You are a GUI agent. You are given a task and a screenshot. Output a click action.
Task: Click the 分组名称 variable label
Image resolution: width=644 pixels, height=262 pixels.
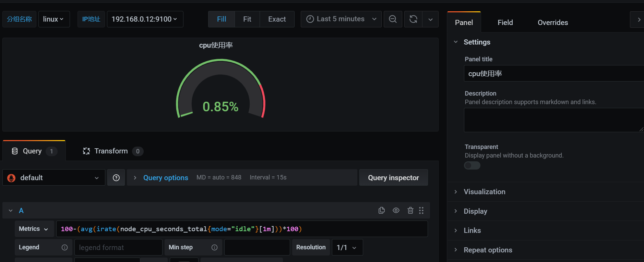click(x=20, y=19)
